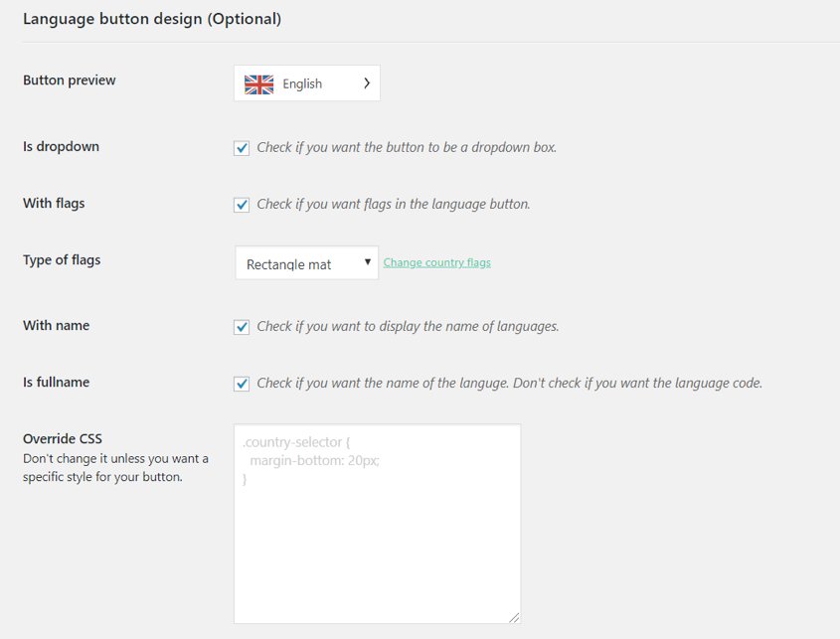
Task: Open the Change country flags link
Action: (x=437, y=262)
